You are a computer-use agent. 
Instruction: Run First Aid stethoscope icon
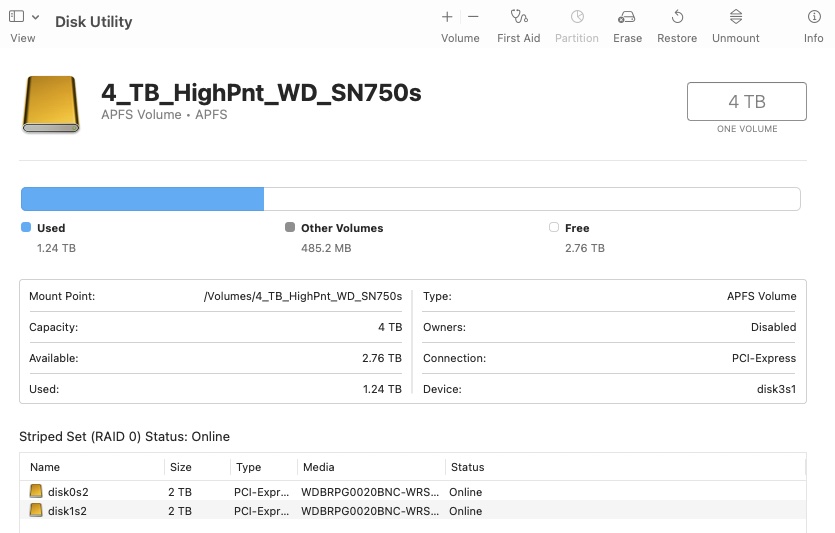pos(519,17)
